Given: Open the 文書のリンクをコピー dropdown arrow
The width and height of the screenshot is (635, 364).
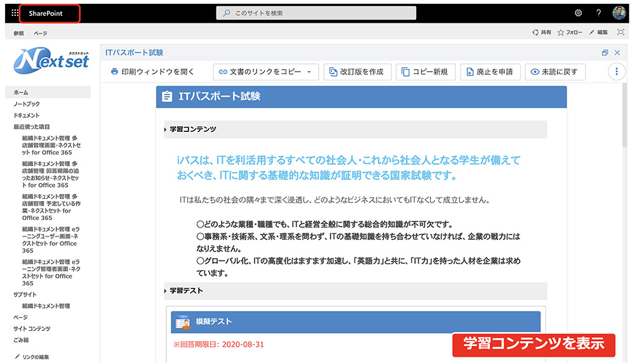Looking at the screenshot, I should point(309,72).
